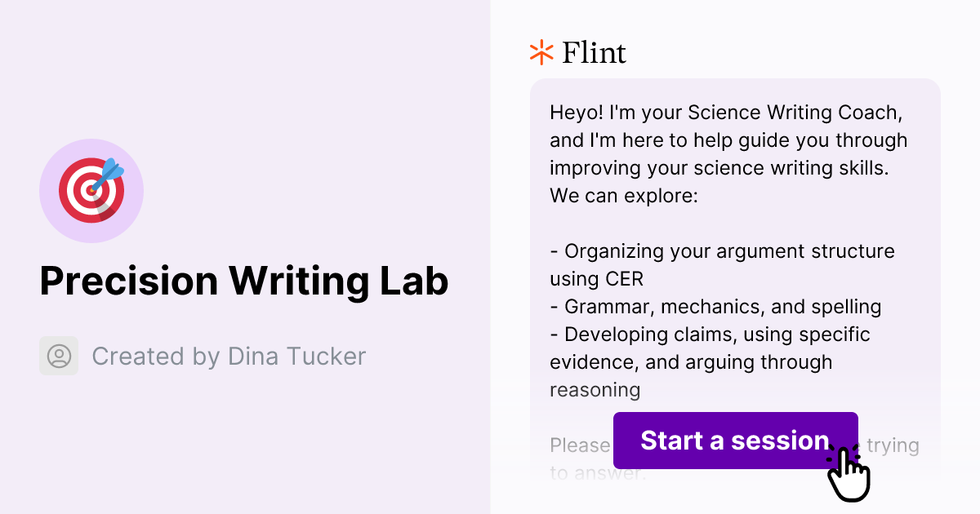Screen dimensions: 980x514
Task: Click the lavender gradient message card background
Action: 735,245
